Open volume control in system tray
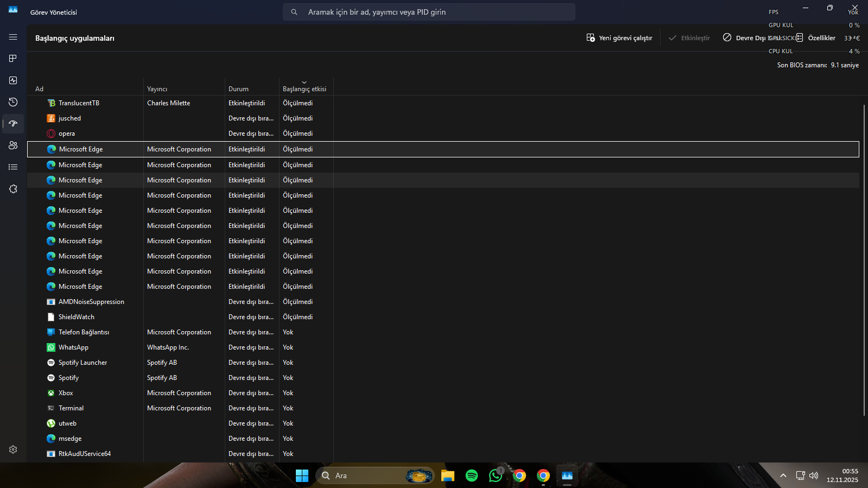Viewport: 868px width, 488px height. click(813, 476)
